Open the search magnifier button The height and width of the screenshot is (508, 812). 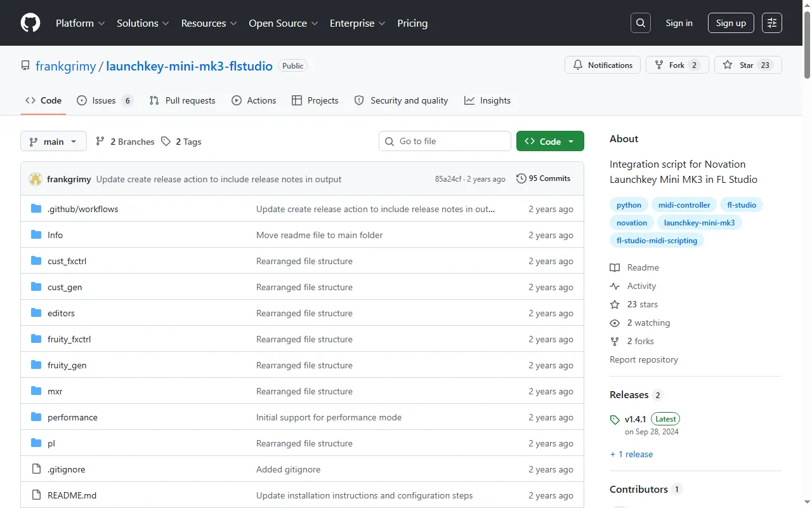[641, 23]
